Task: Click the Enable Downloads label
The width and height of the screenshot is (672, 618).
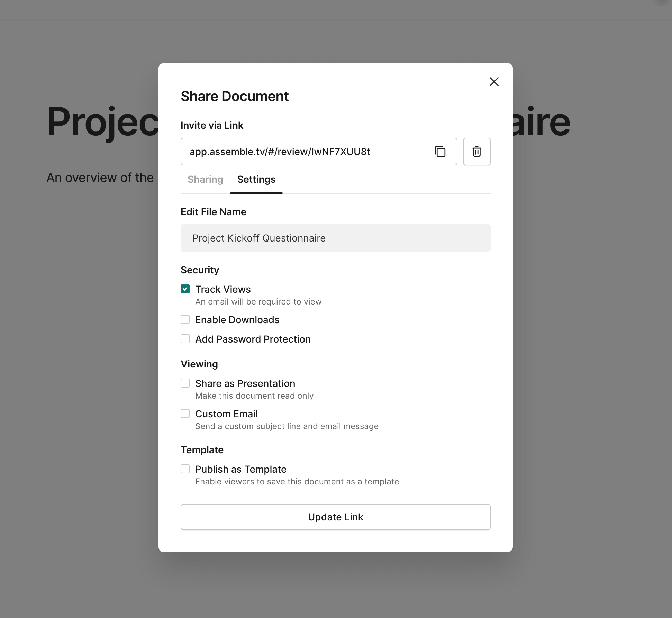Action: coord(237,320)
